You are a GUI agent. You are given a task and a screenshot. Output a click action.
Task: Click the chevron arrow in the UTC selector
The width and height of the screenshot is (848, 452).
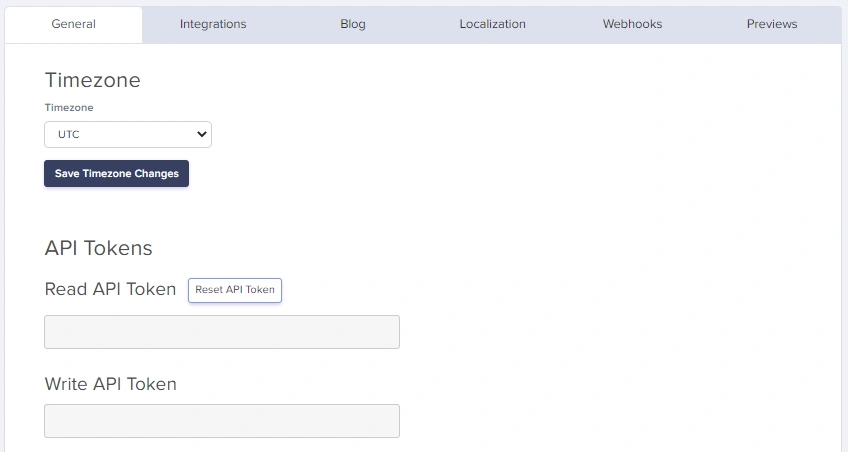pyautogui.click(x=201, y=134)
